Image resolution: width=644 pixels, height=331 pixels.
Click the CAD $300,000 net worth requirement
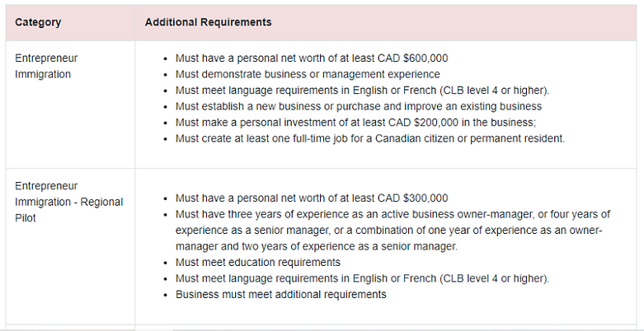tap(312, 198)
